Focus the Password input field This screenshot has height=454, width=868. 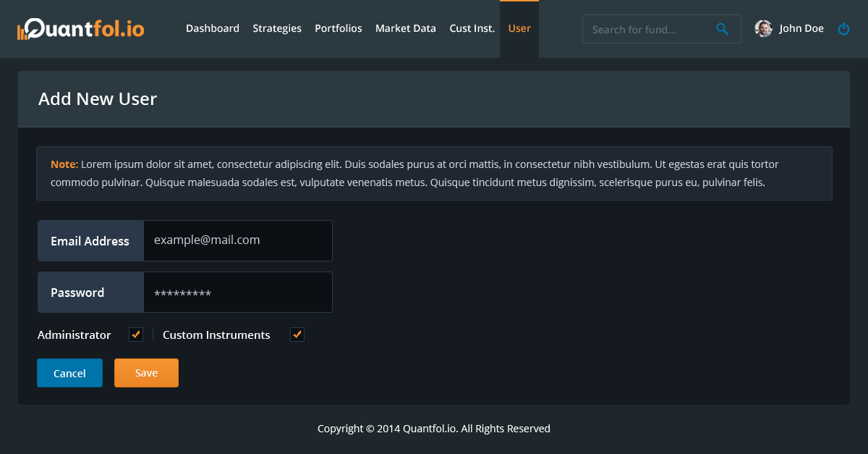(x=238, y=293)
